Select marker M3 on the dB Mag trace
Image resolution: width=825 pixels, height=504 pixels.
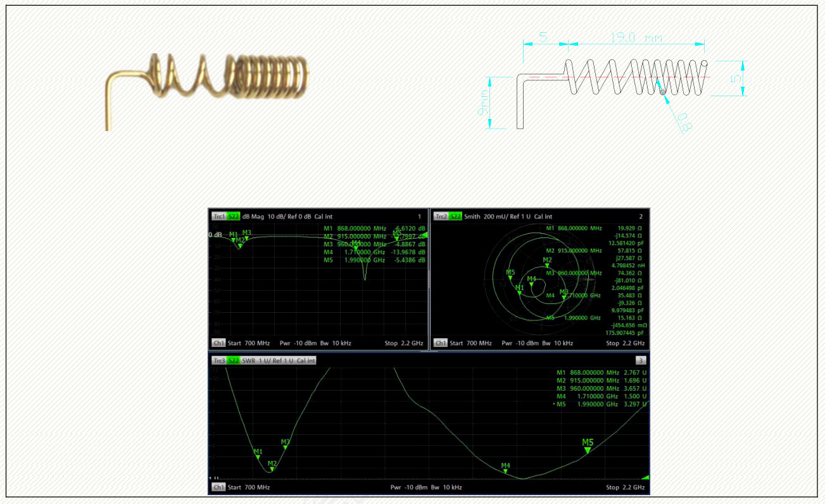(247, 235)
